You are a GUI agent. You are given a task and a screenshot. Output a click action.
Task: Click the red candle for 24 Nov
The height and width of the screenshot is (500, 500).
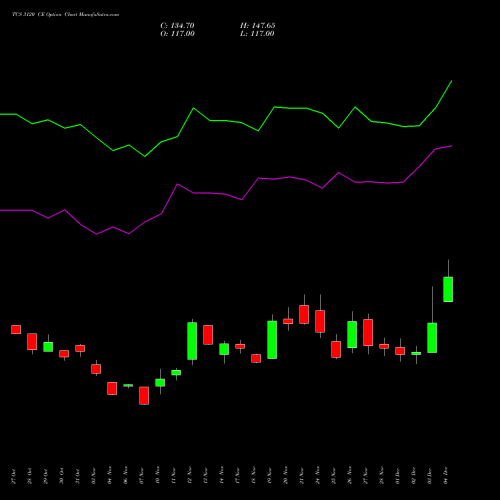320,321
